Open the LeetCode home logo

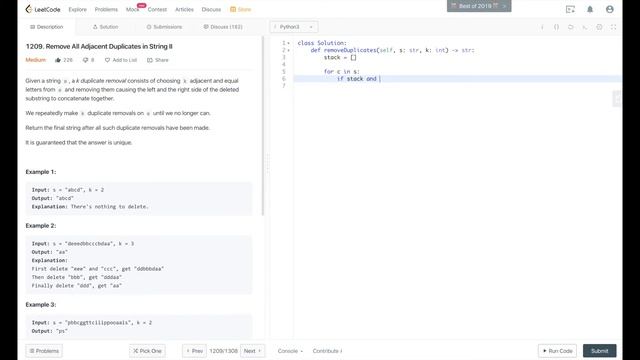click(x=43, y=9)
